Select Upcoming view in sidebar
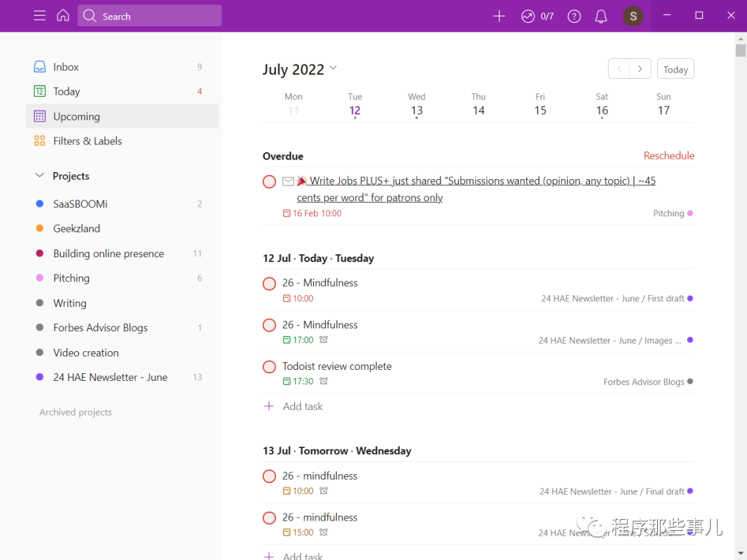This screenshot has height=560, width=747. click(122, 116)
